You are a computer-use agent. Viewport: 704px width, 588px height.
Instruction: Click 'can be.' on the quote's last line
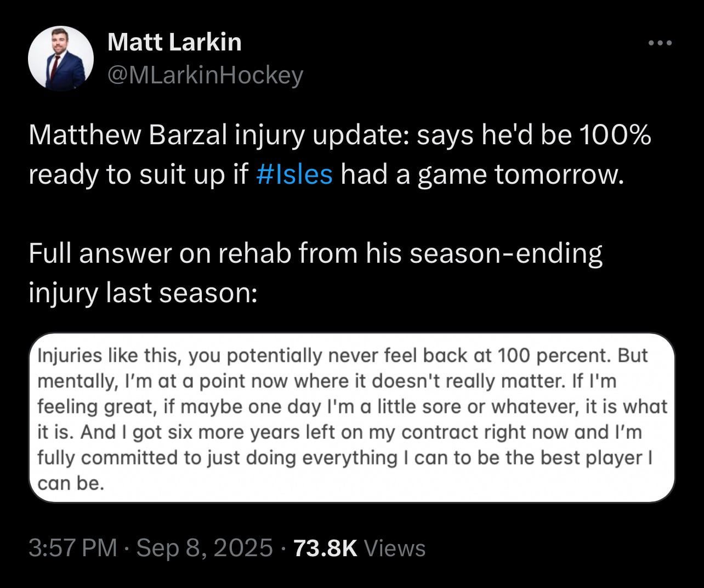pyautogui.click(x=70, y=483)
